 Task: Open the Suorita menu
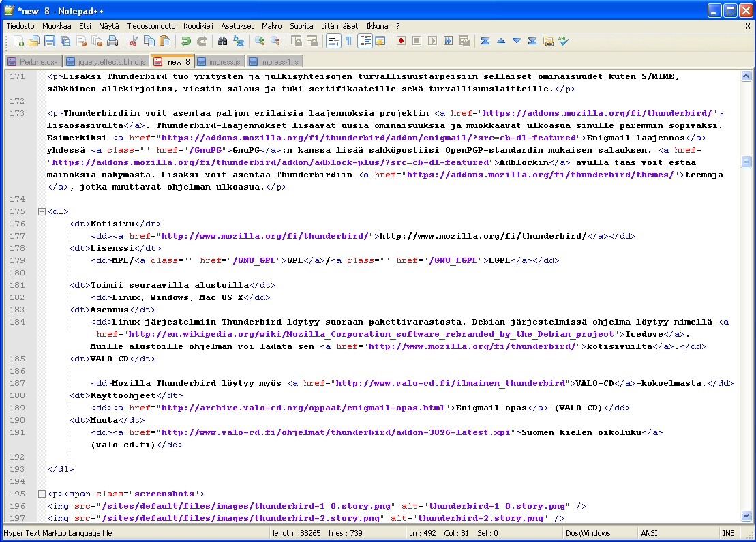[301, 26]
